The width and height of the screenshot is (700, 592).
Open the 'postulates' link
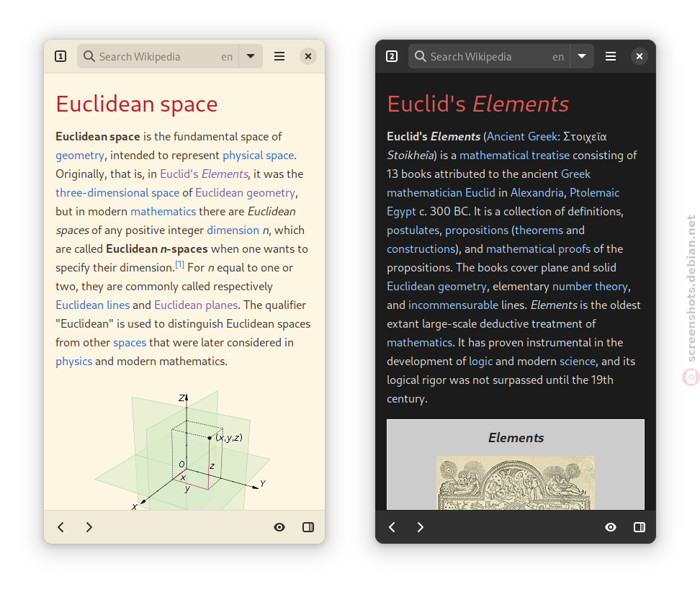click(x=413, y=230)
